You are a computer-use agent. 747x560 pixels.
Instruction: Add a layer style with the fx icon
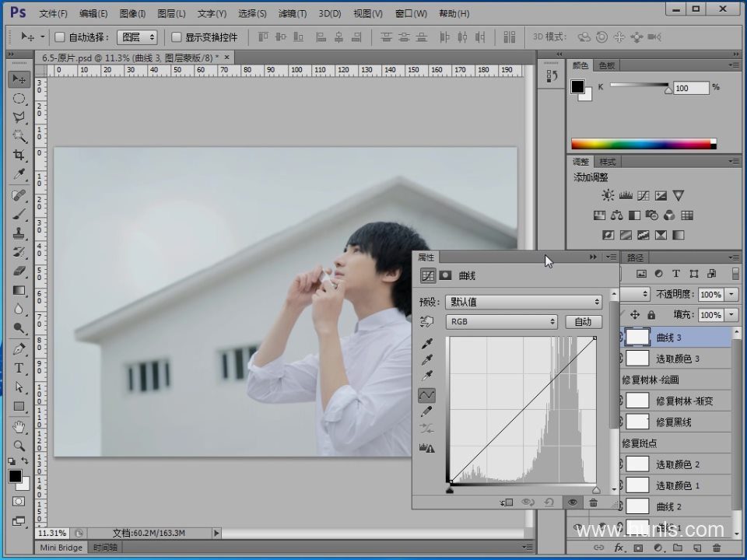pyautogui.click(x=619, y=548)
